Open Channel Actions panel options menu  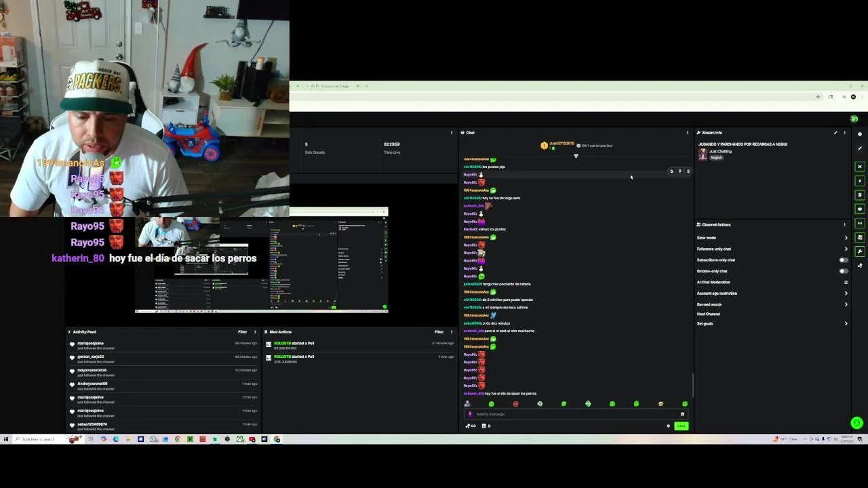[x=844, y=224]
